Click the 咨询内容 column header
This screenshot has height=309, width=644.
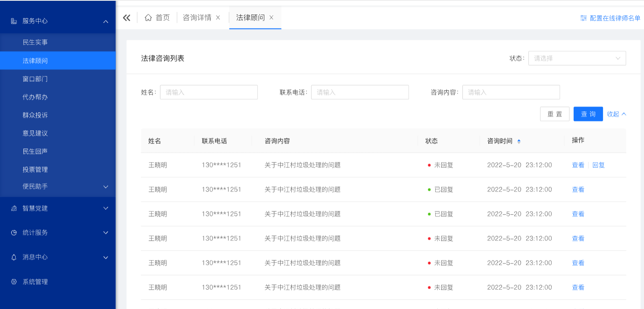tap(277, 141)
